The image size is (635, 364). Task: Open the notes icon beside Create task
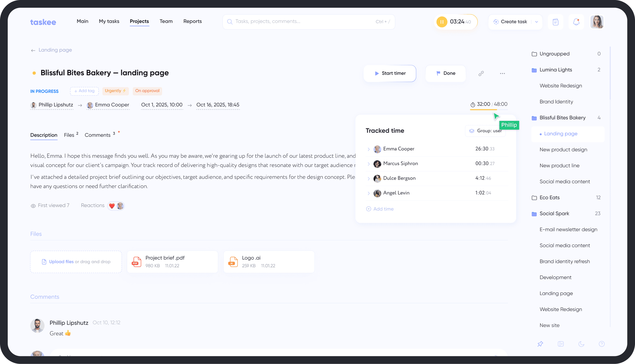pyautogui.click(x=555, y=22)
